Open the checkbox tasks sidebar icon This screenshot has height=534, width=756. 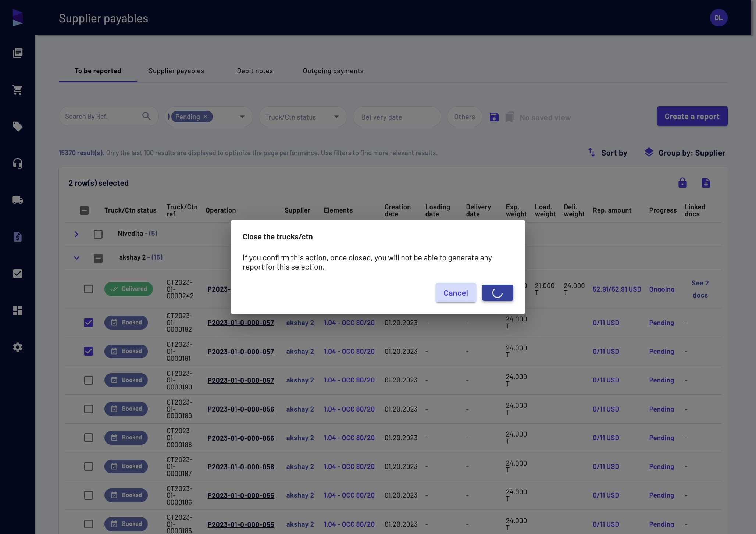18,274
